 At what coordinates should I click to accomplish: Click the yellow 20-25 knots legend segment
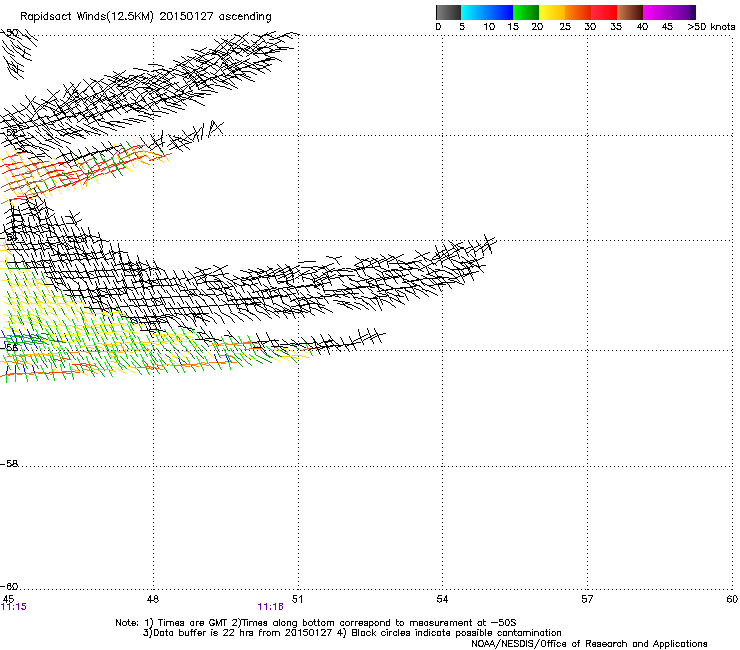pyautogui.click(x=552, y=12)
